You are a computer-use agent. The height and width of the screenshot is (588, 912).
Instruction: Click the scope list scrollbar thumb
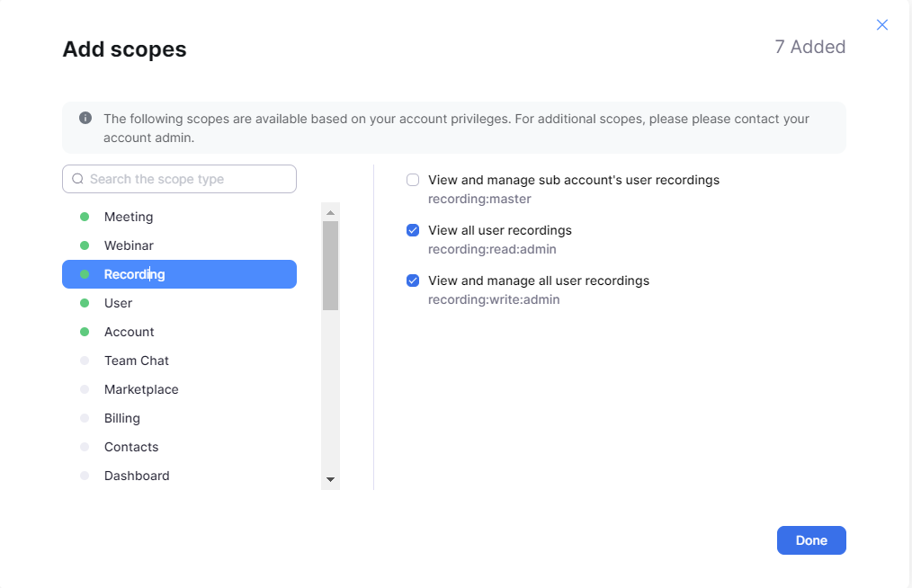coord(330,265)
